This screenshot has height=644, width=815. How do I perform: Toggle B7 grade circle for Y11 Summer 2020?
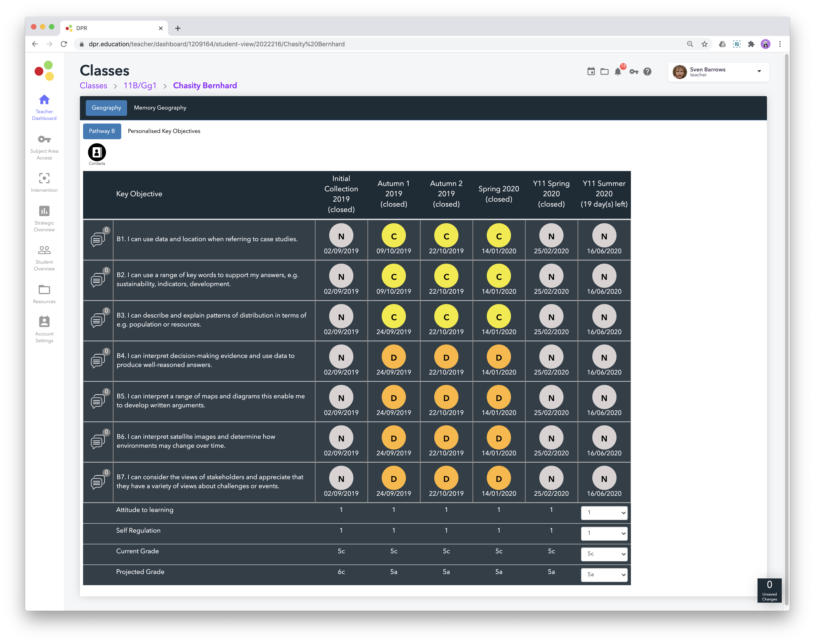pos(604,479)
